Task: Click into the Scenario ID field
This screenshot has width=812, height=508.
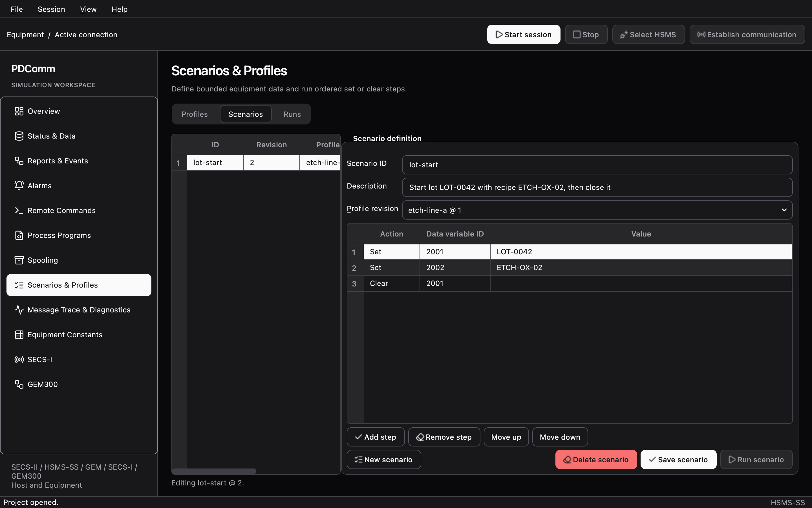Action: coord(597,165)
